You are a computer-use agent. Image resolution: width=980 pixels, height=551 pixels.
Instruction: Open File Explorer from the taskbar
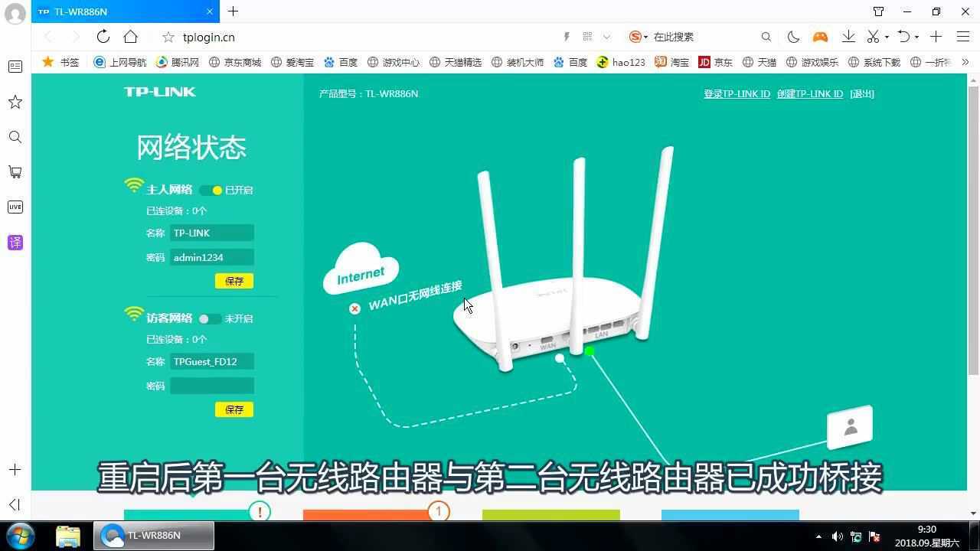pyautogui.click(x=68, y=536)
